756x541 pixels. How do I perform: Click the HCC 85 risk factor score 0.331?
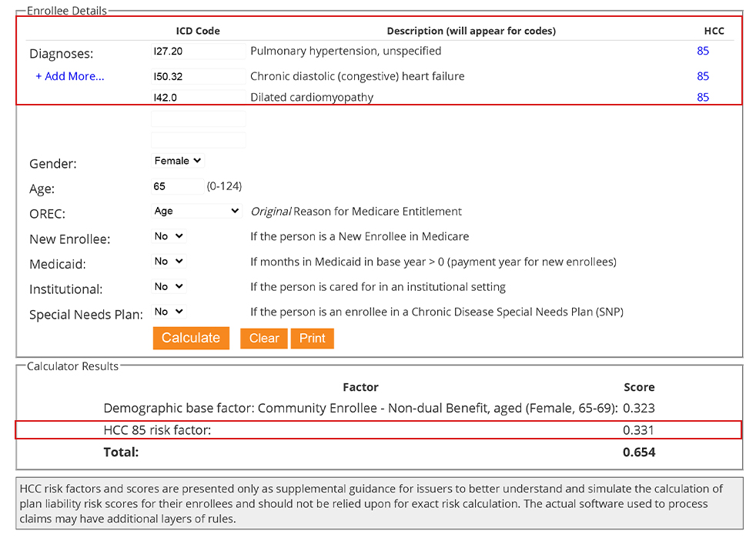pos(638,430)
